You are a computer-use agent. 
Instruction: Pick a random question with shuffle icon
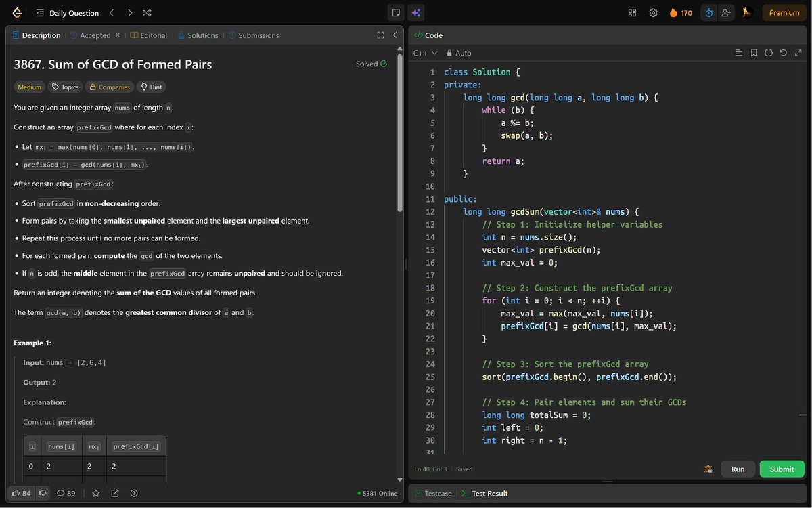click(147, 13)
